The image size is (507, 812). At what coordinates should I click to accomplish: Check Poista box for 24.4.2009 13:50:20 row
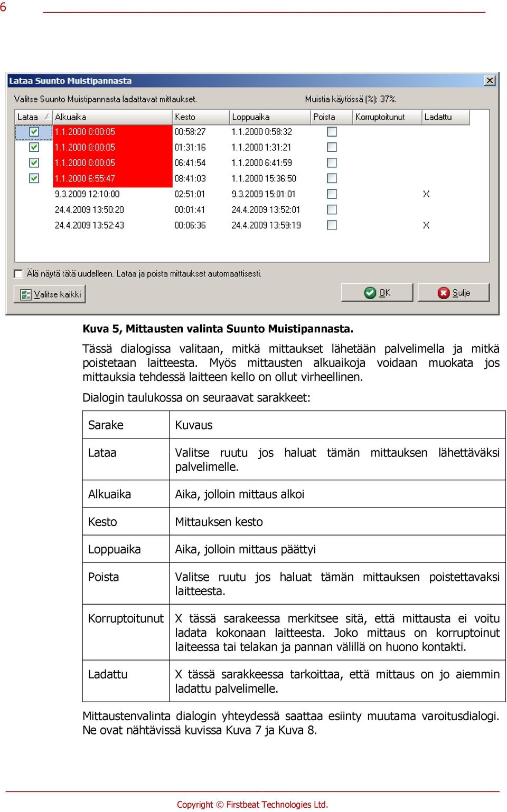332,209
